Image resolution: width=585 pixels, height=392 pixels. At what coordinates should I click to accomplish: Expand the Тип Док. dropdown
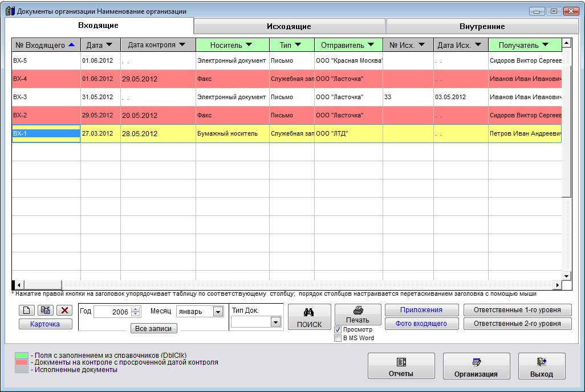tap(275, 322)
